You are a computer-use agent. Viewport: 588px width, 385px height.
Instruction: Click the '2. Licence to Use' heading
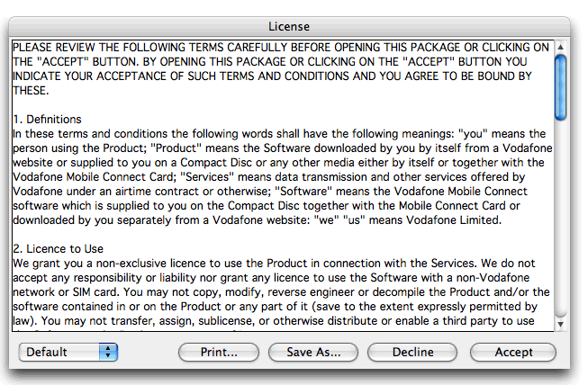click(x=59, y=248)
